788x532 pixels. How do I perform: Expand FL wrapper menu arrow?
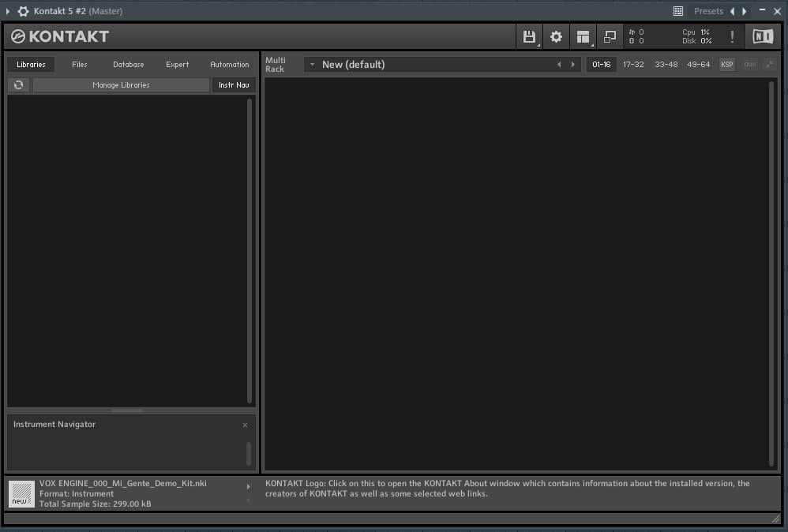[8, 11]
